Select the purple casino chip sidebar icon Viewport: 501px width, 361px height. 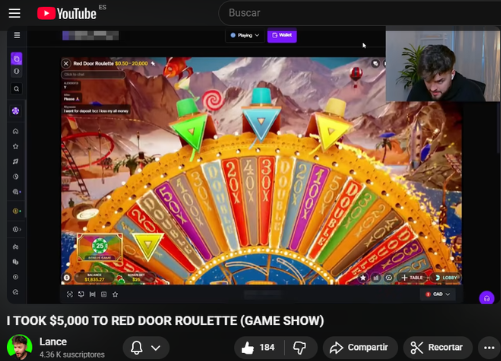point(16,59)
